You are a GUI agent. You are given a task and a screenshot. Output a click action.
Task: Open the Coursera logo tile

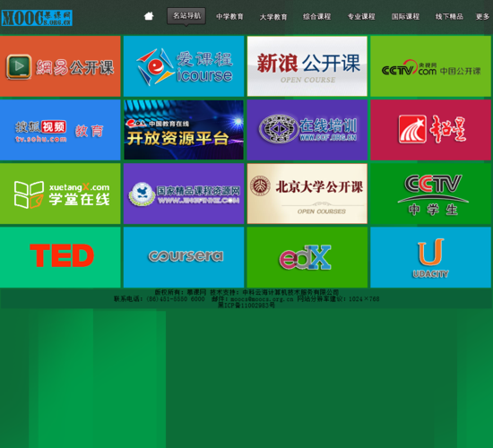coord(184,257)
